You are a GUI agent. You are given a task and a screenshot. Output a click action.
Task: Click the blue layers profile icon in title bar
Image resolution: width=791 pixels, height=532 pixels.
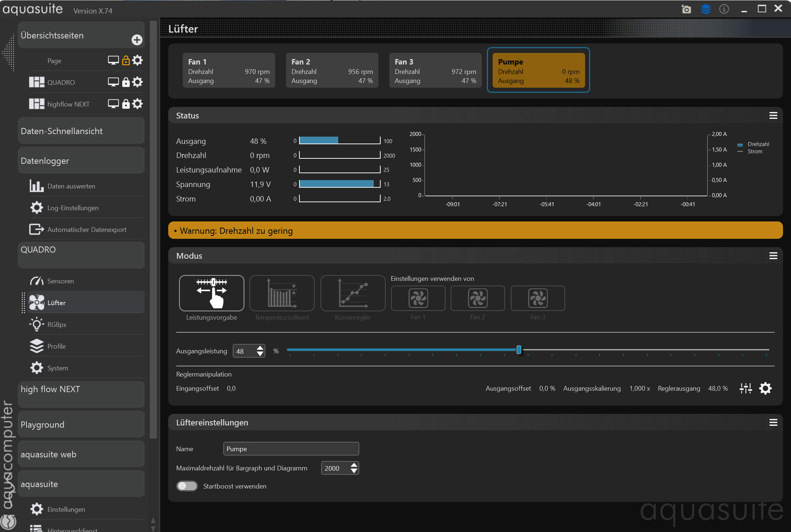(x=705, y=9)
